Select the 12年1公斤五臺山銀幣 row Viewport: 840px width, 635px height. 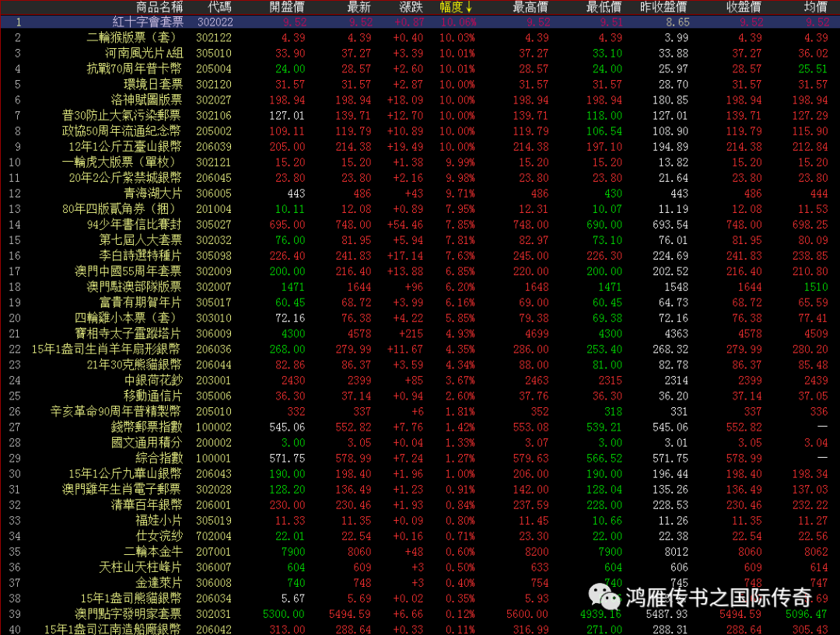420,147
